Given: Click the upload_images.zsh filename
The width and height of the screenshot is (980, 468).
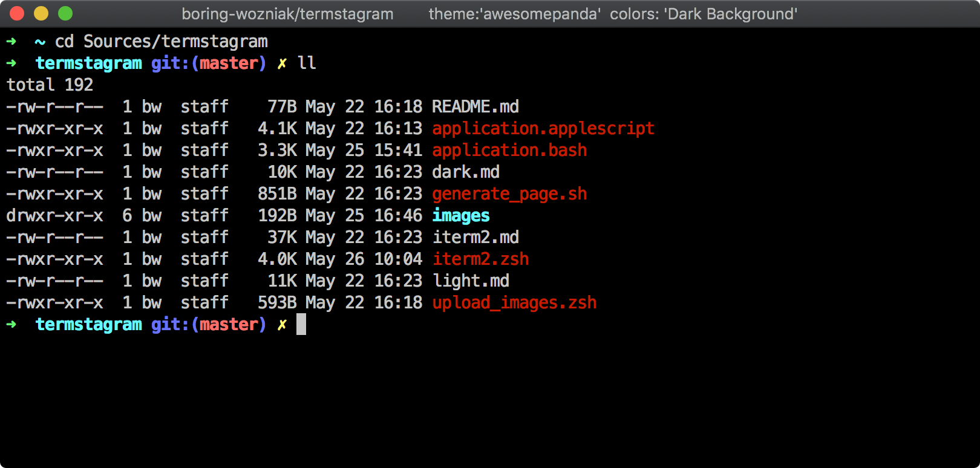Looking at the screenshot, I should (x=514, y=303).
